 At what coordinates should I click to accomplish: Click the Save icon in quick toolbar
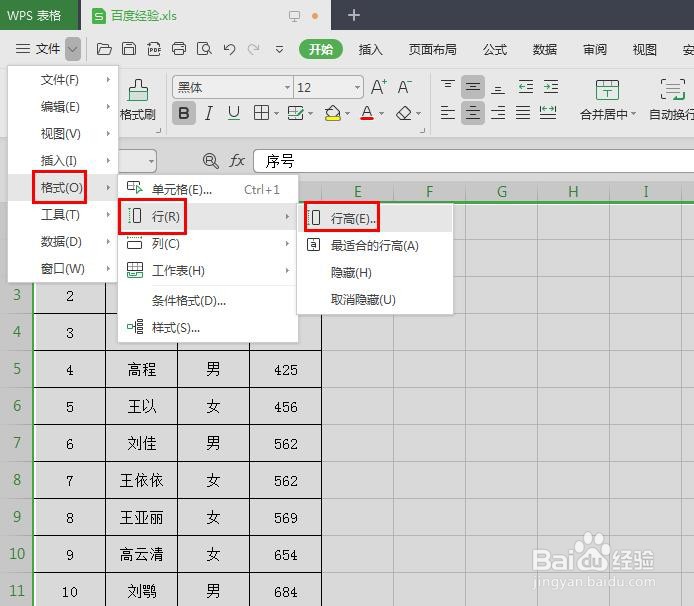129,49
